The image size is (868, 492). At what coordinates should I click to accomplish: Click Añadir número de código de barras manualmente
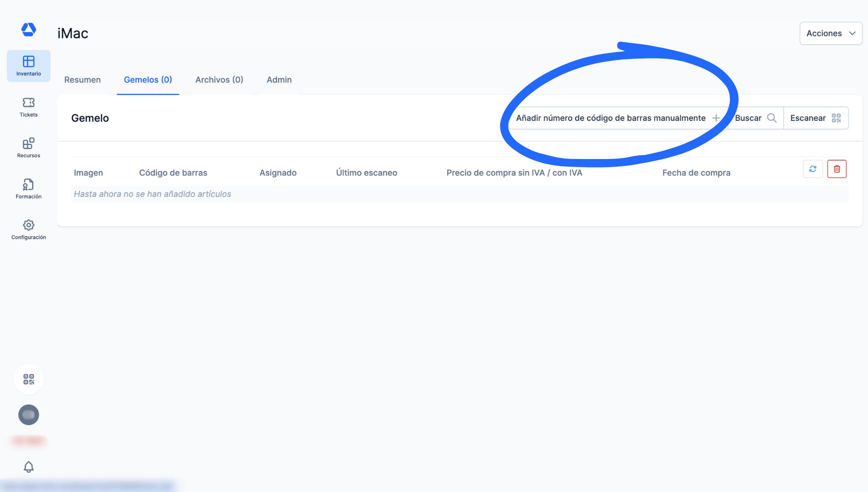(618, 118)
